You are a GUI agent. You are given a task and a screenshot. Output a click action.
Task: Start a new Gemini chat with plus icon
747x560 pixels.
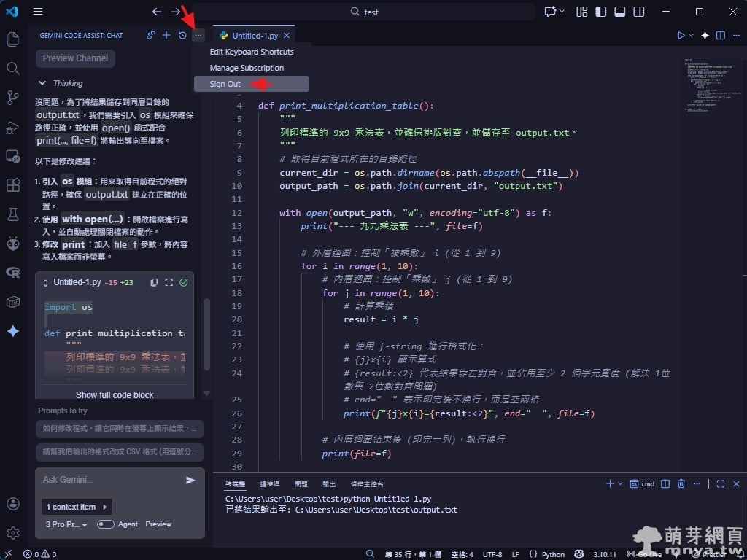(x=166, y=35)
